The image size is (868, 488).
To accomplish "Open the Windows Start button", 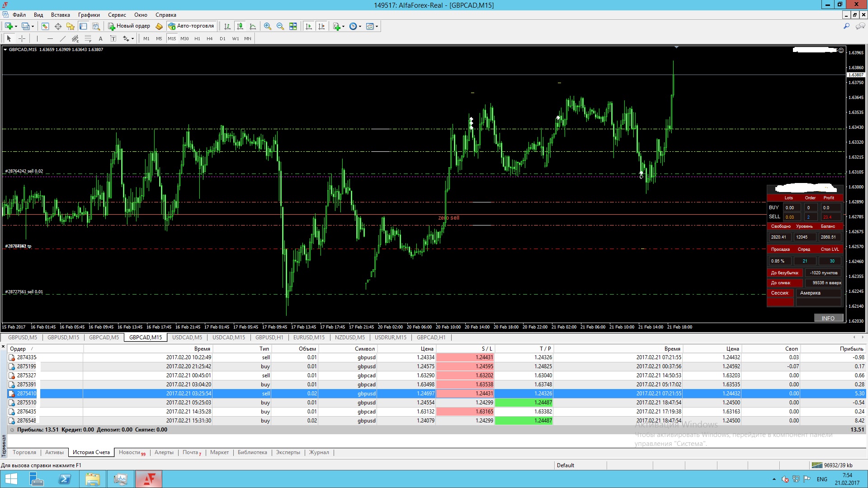I will [11, 479].
